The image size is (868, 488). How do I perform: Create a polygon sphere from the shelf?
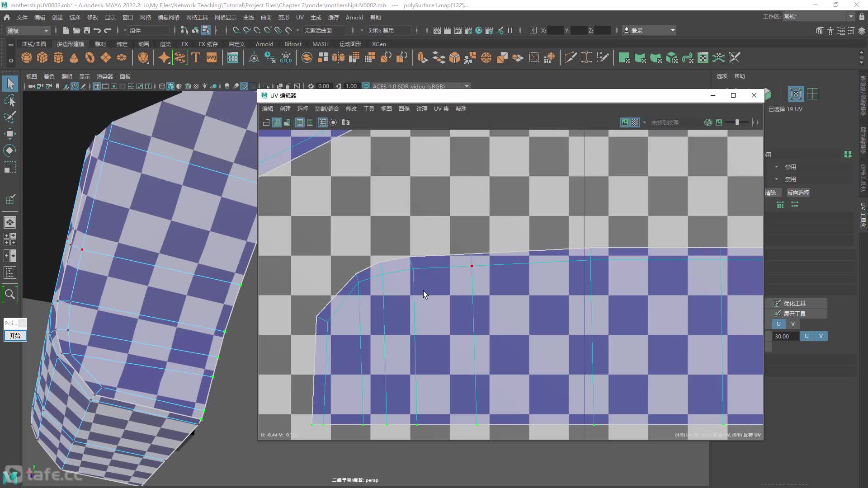27,58
